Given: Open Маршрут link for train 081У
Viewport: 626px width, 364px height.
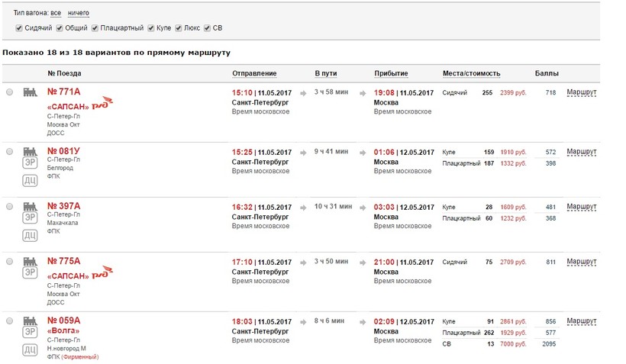Looking at the screenshot, I should [581, 152].
